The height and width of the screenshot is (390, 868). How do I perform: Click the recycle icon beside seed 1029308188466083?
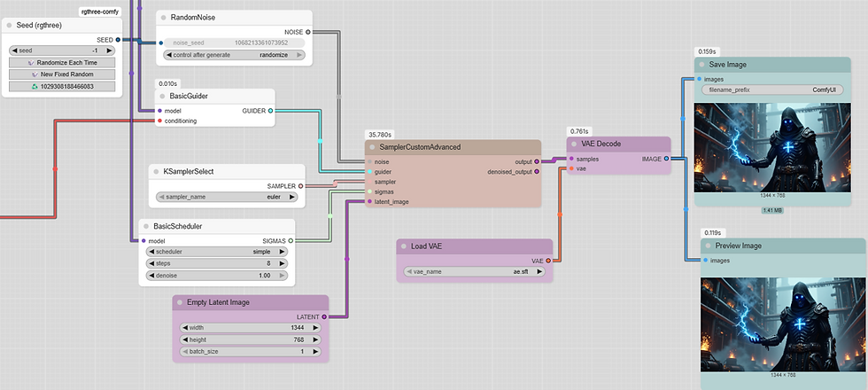35,87
